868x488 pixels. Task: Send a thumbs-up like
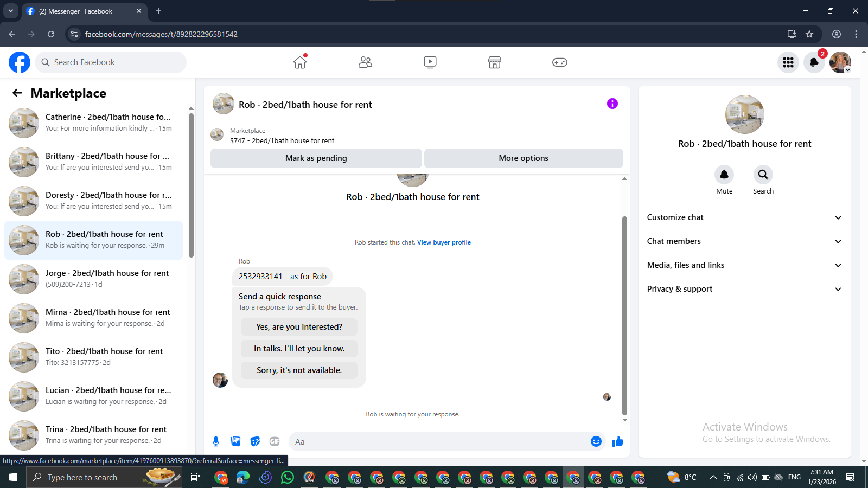[x=618, y=441]
